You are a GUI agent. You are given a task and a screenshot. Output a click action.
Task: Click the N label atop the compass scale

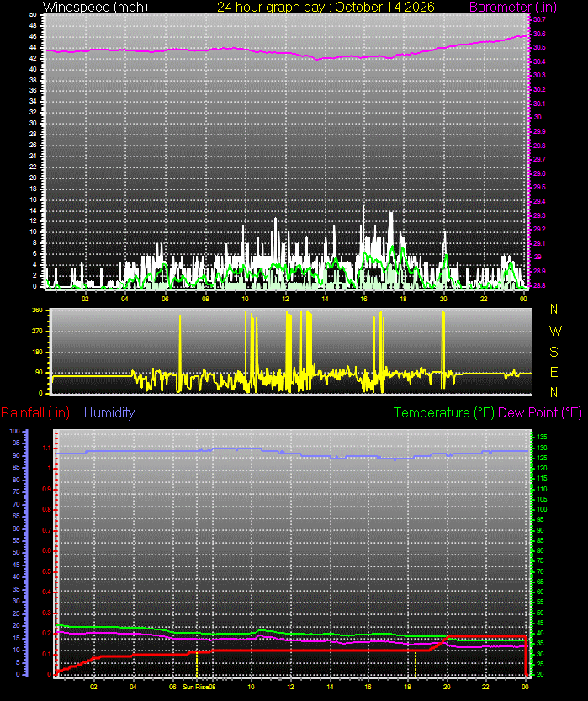[x=554, y=309]
